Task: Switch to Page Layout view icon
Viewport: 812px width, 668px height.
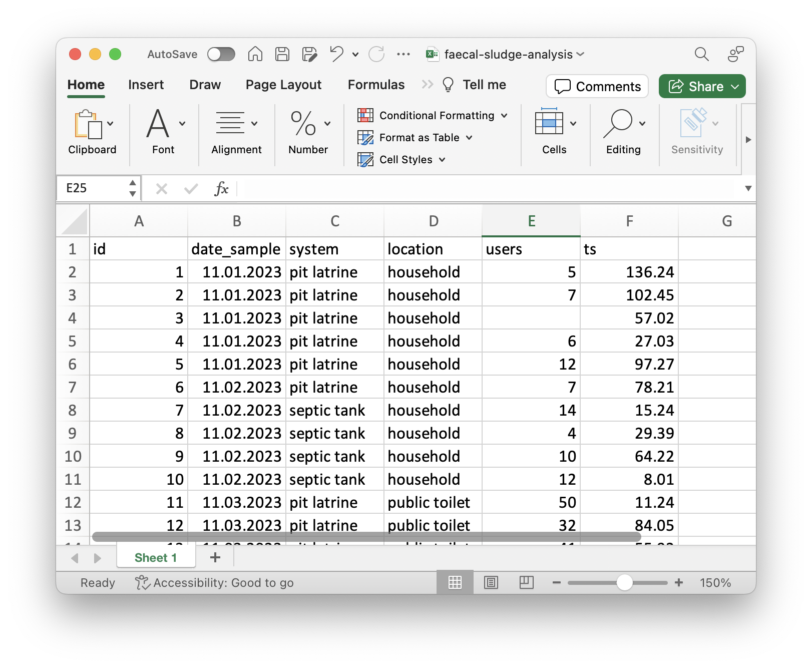Action: tap(491, 582)
